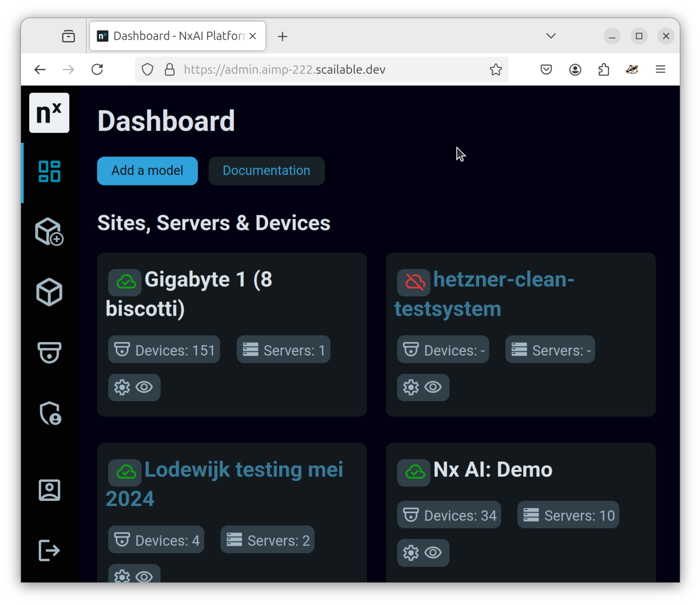700x605 pixels.
Task: Click the logout icon in sidebar
Action: (49, 550)
